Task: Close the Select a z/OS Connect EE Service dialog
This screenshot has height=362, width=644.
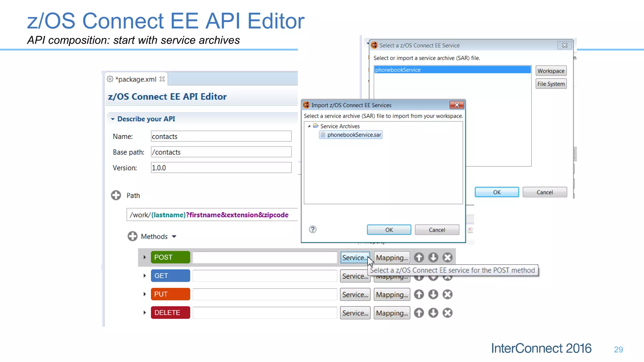Action: tap(565, 45)
